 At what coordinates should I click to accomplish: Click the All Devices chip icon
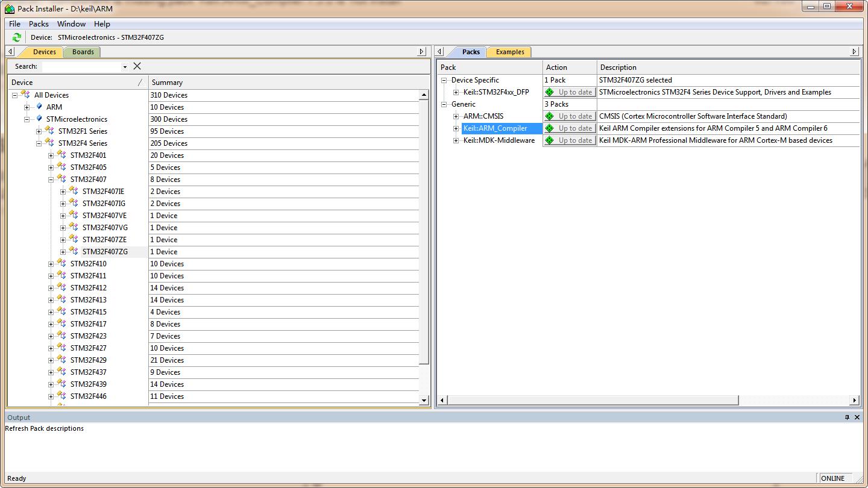[25, 95]
